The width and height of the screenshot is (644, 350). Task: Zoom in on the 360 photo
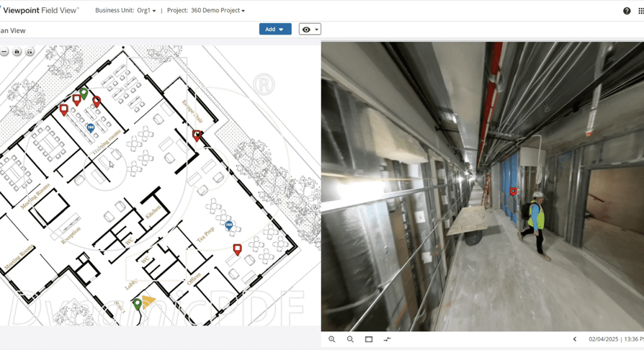pos(332,339)
